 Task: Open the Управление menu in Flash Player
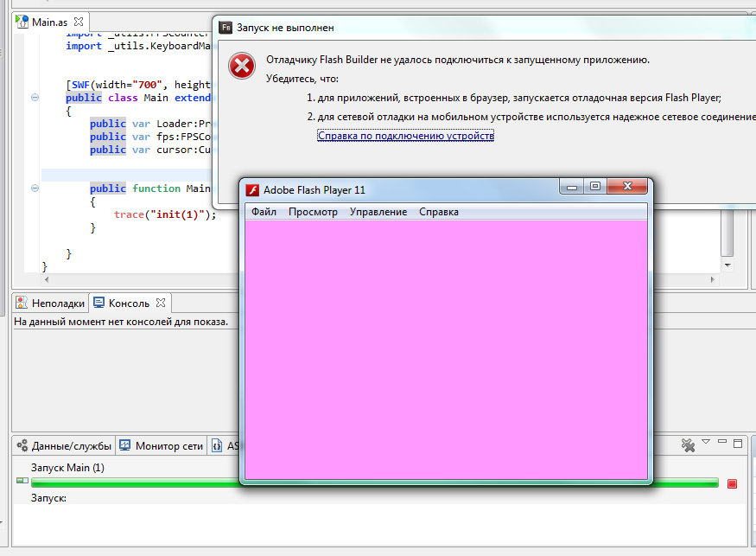378,212
